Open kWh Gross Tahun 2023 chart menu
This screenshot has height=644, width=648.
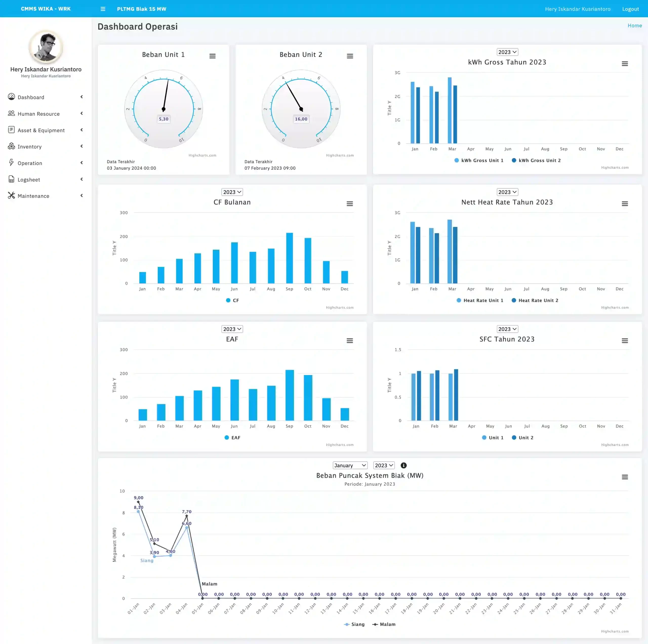point(625,64)
